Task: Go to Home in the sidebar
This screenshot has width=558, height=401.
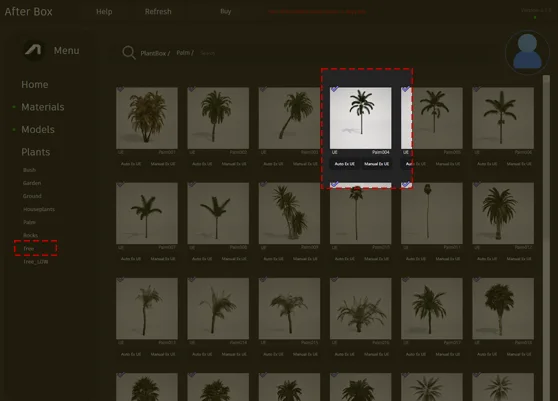Action: point(35,84)
